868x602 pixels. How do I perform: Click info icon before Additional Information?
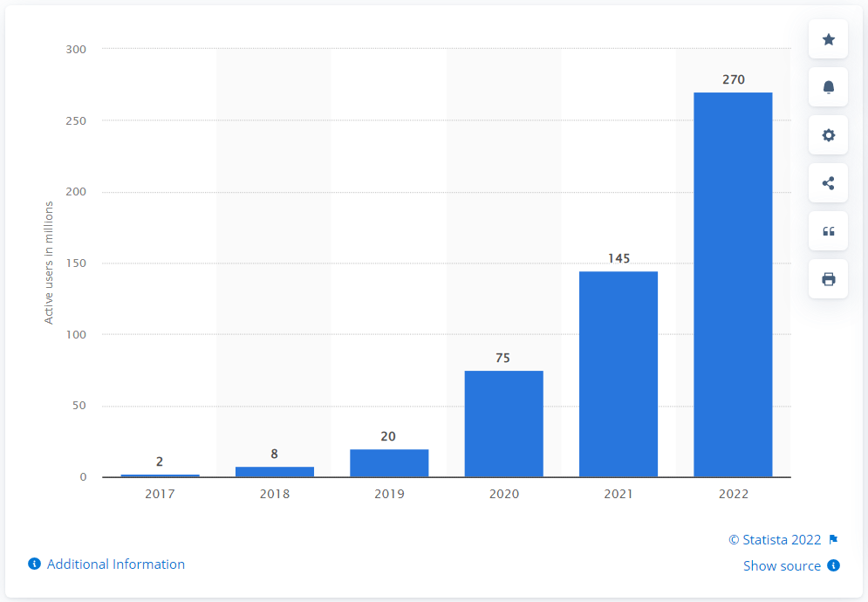click(x=34, y=564)
